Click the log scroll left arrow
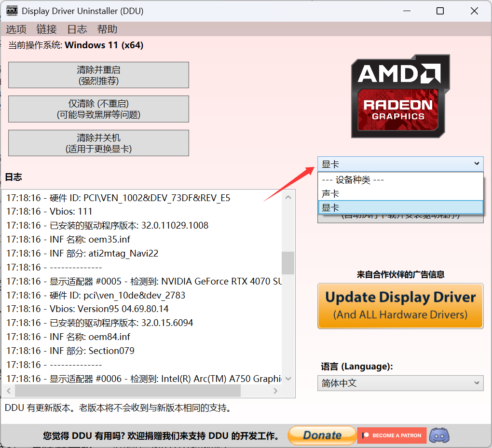Image resolution: width=492 pixels, height=448 pixels. click(x=9, y=391)
